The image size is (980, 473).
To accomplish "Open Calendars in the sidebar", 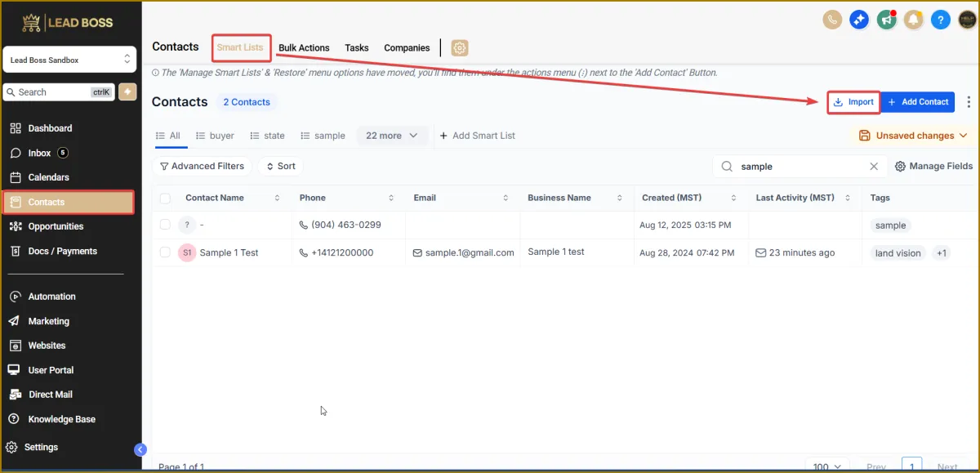I will pyautogui.click(x=69, y=177).
